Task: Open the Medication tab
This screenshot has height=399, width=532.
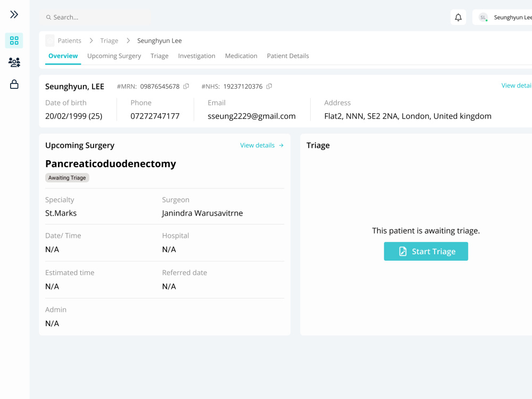Action: pyautogui.click(x=241, y=56)
